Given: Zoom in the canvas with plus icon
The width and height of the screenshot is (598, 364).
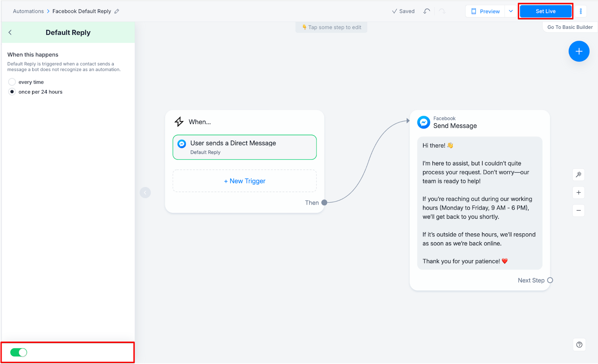Looking at the screenshot, I should pos(579,193).
